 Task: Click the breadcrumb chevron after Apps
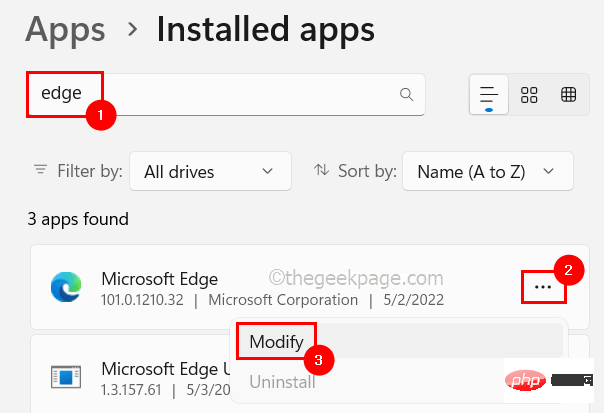click(132, 30)
